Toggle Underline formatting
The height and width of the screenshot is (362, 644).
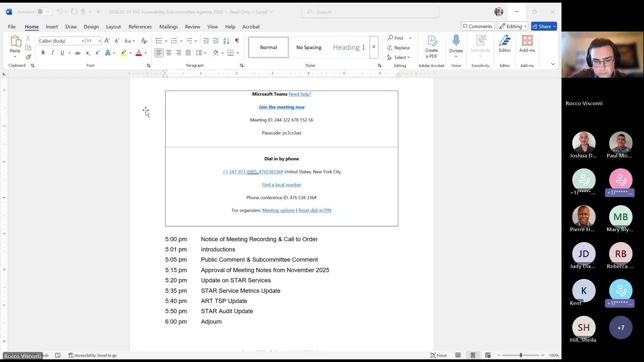pyautogui.click(x=62, y=53)
